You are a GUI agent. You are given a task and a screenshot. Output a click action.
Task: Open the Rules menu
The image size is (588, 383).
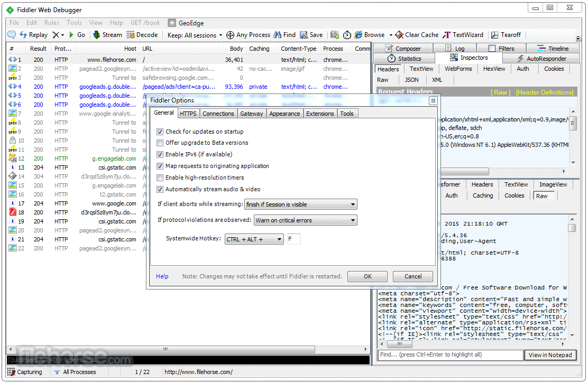tap(52, 23)
